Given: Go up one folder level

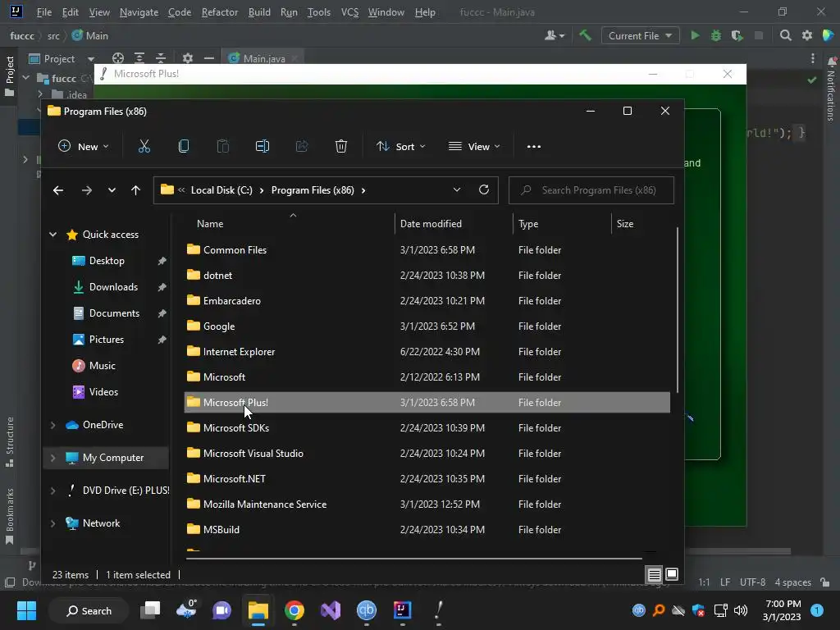Looking at the screenshot, I should pos(135,190).
